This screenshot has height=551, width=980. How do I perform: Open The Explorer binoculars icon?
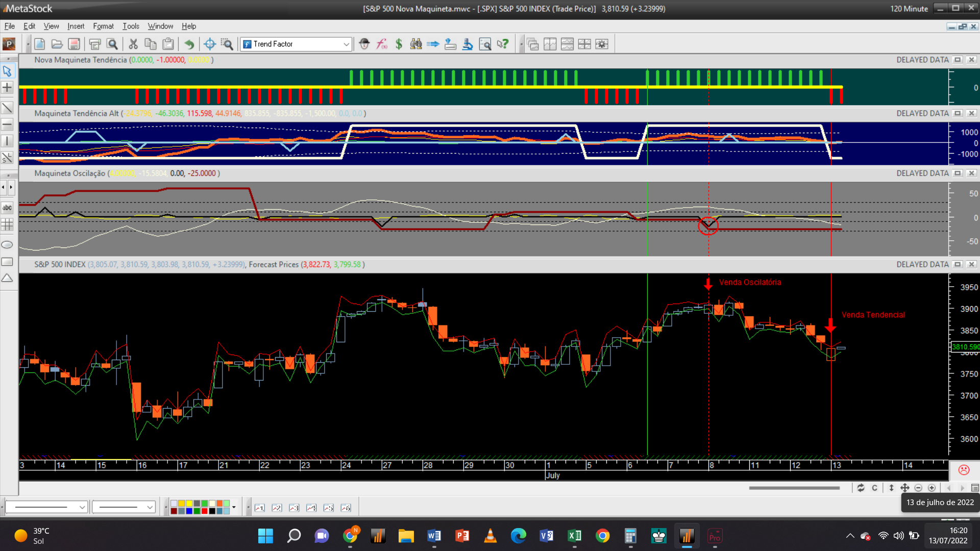416,44
